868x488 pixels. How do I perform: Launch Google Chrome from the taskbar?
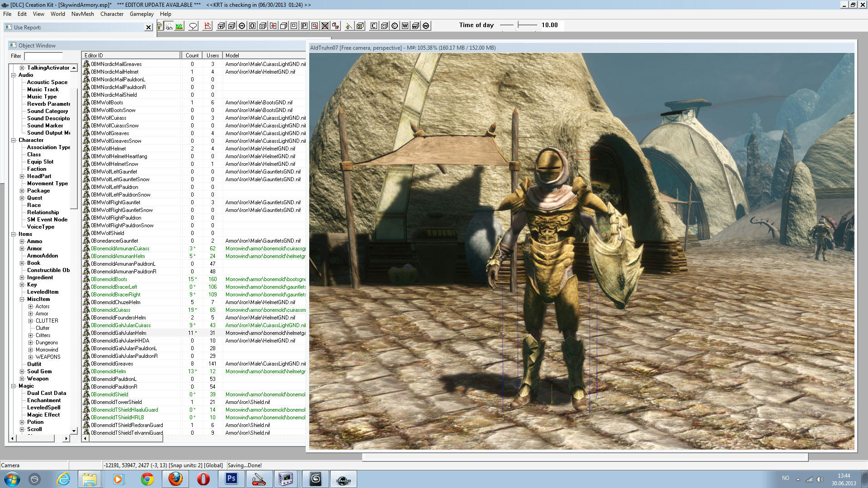click(147, 479)
